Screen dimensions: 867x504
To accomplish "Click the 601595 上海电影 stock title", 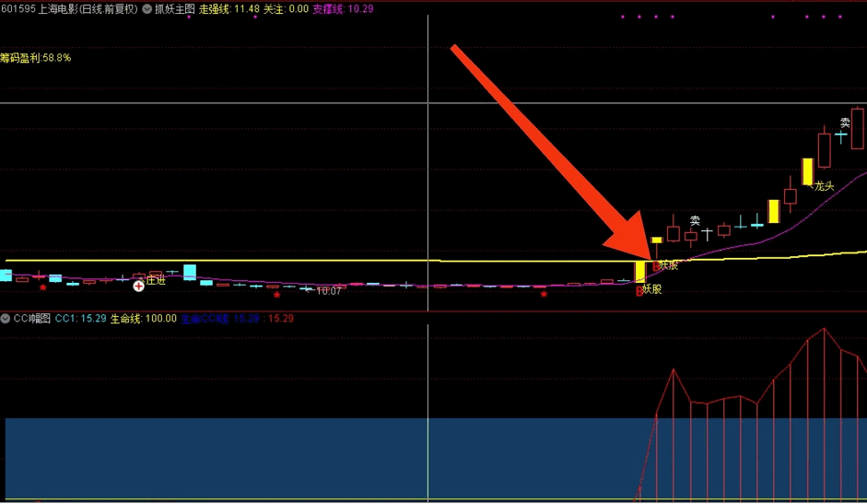I will (x=69, y=9).
